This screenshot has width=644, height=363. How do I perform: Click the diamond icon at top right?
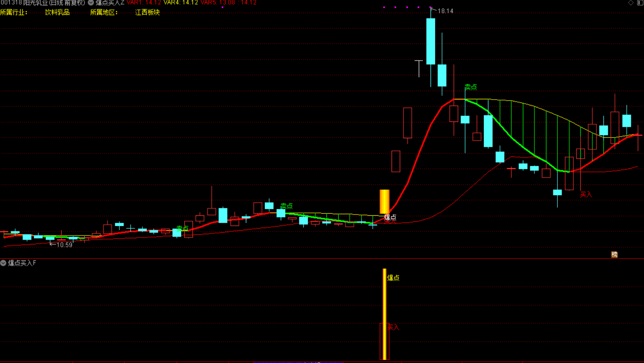tap(631, 2)
